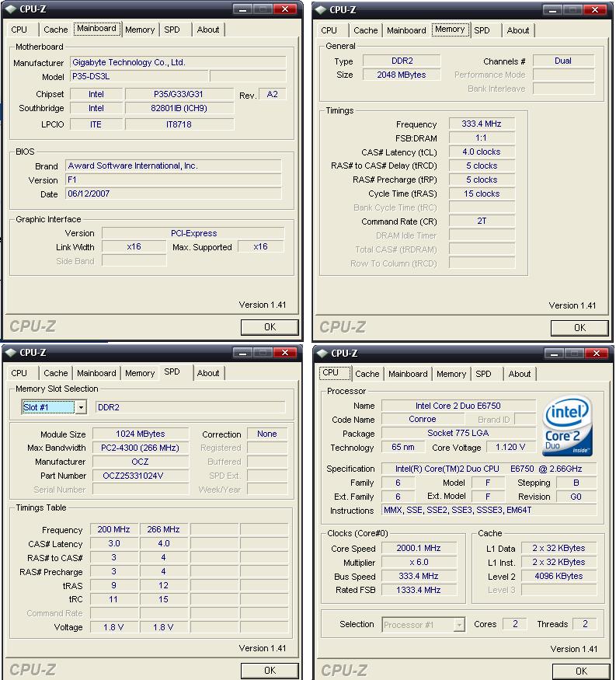Click the BIOS date field 06/12/2007
The image size is (616, 680).
[173, 194]
